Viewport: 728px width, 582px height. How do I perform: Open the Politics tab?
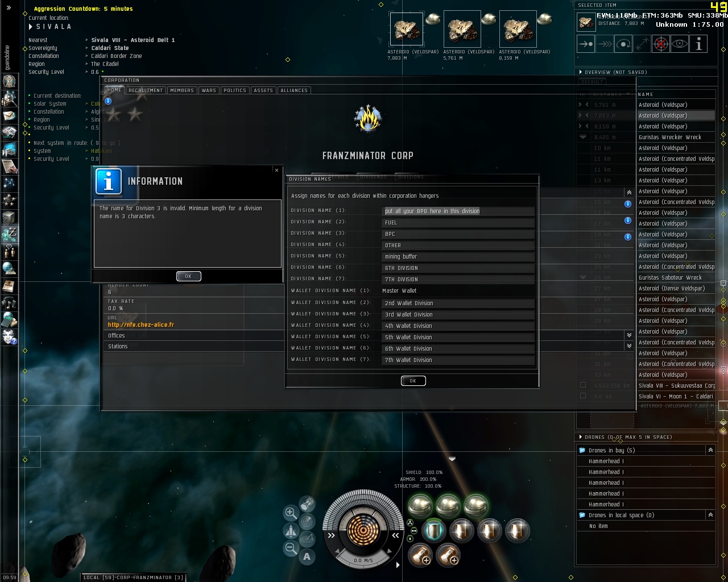point(235,90)
